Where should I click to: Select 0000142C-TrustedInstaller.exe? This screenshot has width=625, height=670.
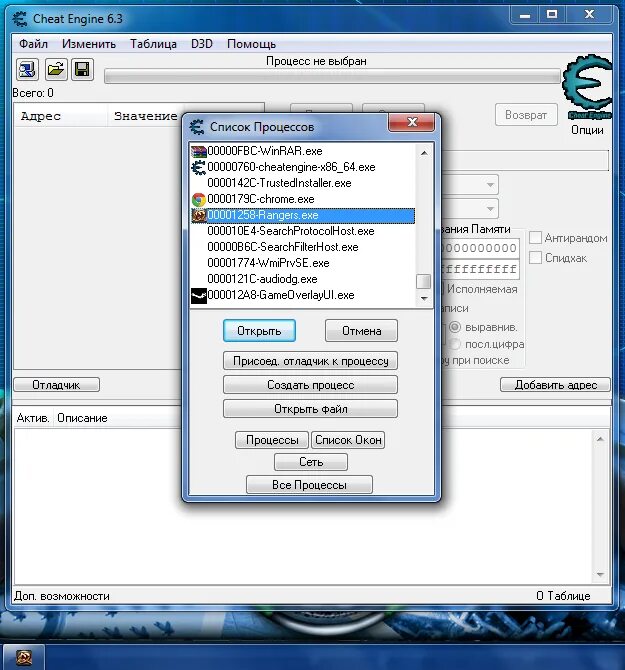(302, 183)
